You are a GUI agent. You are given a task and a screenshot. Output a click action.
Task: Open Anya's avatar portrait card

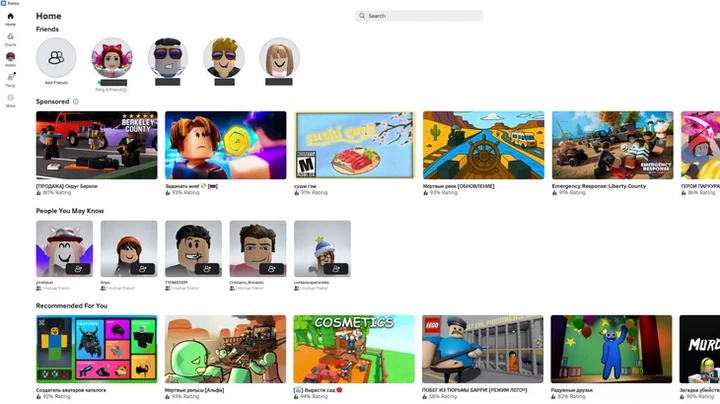129,248
